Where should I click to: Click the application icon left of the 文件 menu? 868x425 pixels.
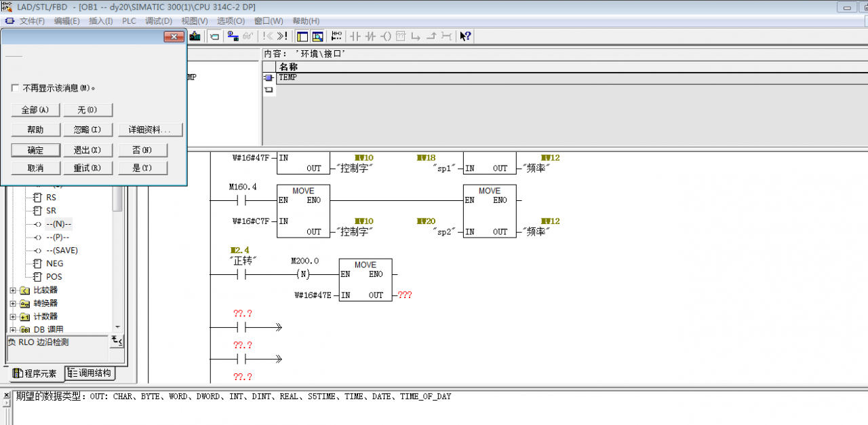click(x=9, y=21)
